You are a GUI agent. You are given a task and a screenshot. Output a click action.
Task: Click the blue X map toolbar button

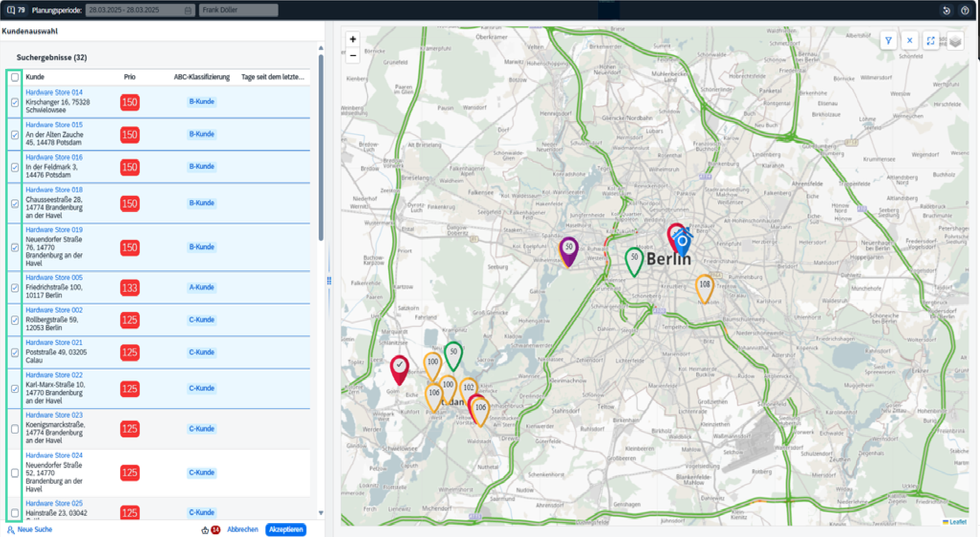[909, 41]
